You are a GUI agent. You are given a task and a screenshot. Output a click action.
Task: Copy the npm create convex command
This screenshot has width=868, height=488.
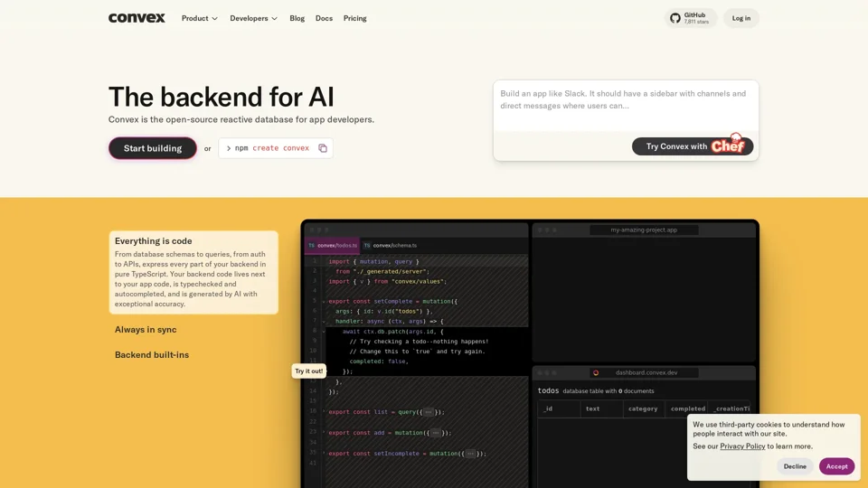(323, 148)
